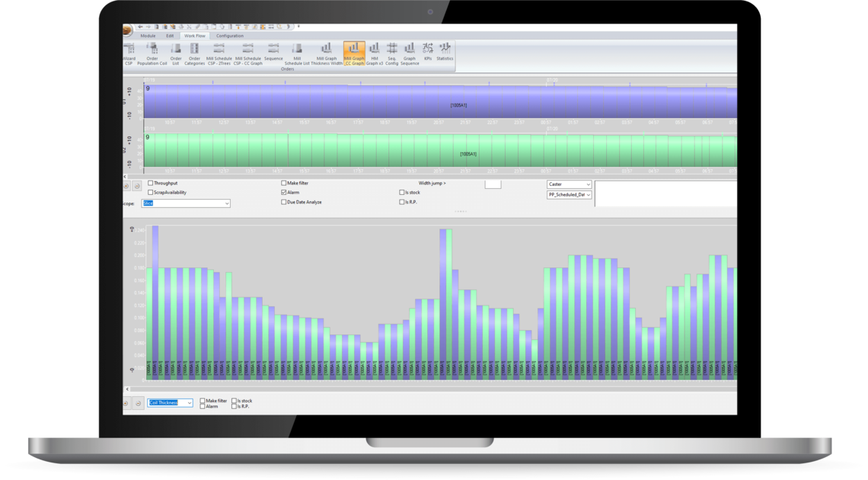Tick the Due Date Analyze checkbox

[284, 202]
